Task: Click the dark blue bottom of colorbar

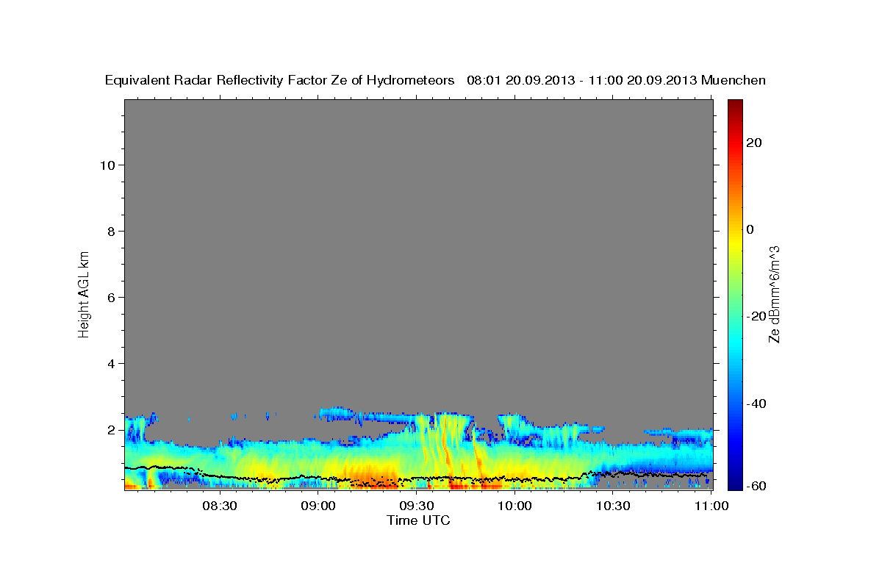Action: click(735, 485)
